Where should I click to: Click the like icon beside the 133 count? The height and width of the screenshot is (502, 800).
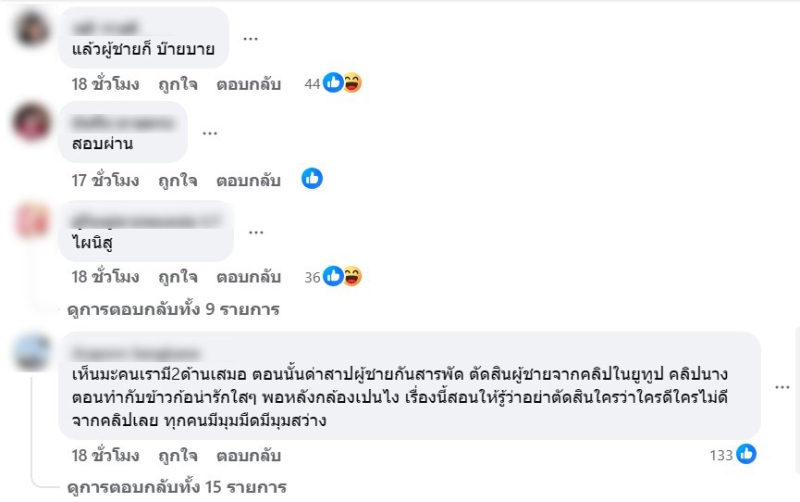point(746,455)
